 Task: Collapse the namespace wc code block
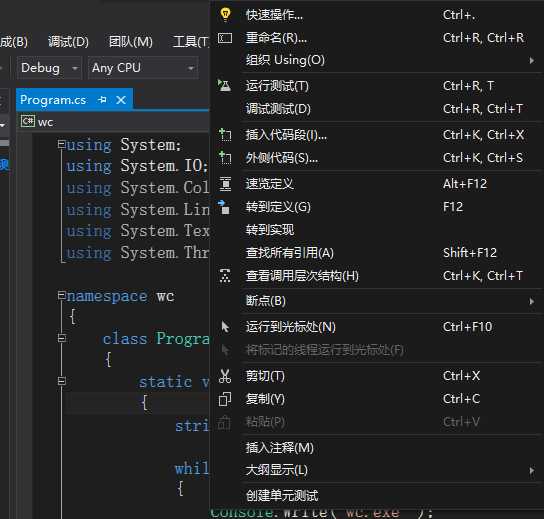[62, 296]
